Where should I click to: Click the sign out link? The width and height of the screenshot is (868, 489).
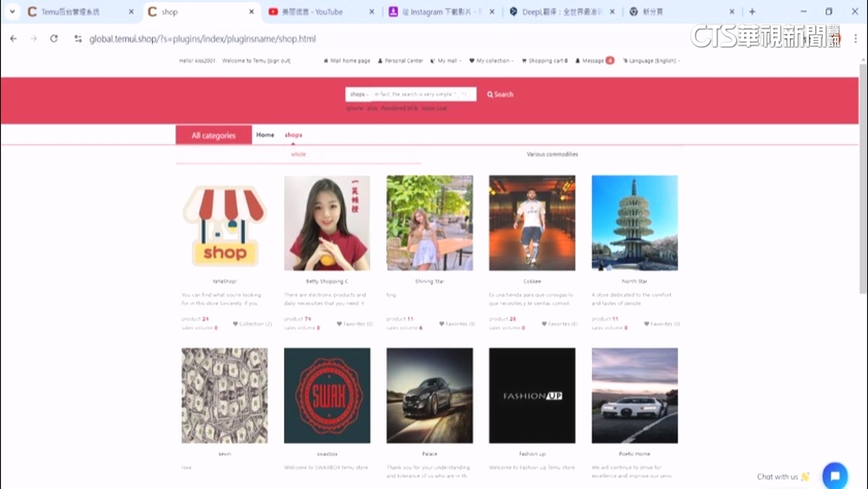pos(279,61)
